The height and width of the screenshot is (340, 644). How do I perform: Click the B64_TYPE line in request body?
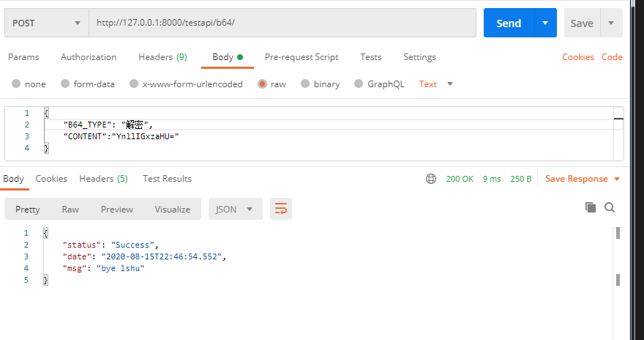(x=108, y=125)
